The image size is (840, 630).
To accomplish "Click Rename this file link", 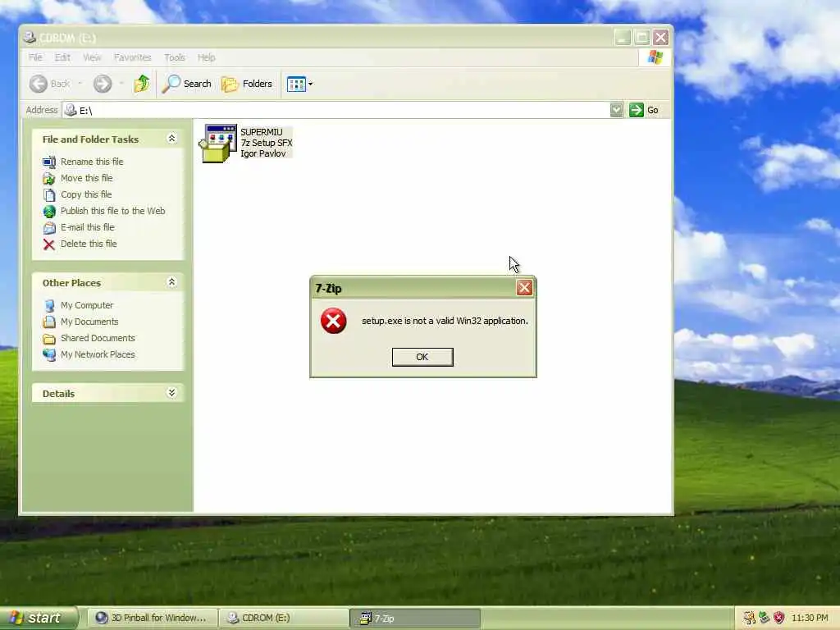I will tap(92, 162).
